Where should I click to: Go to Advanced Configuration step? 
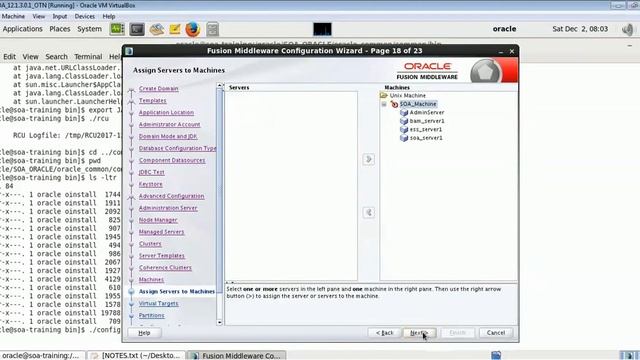[x=171, y=196]
